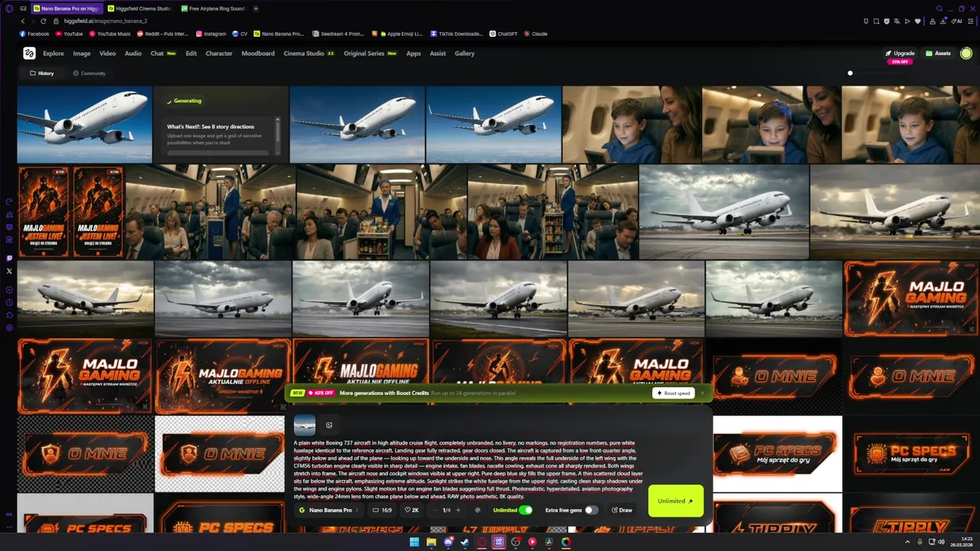Open the Facebook bookmark
The width and height of the screenshot is (980, 551).
[34, 34]
